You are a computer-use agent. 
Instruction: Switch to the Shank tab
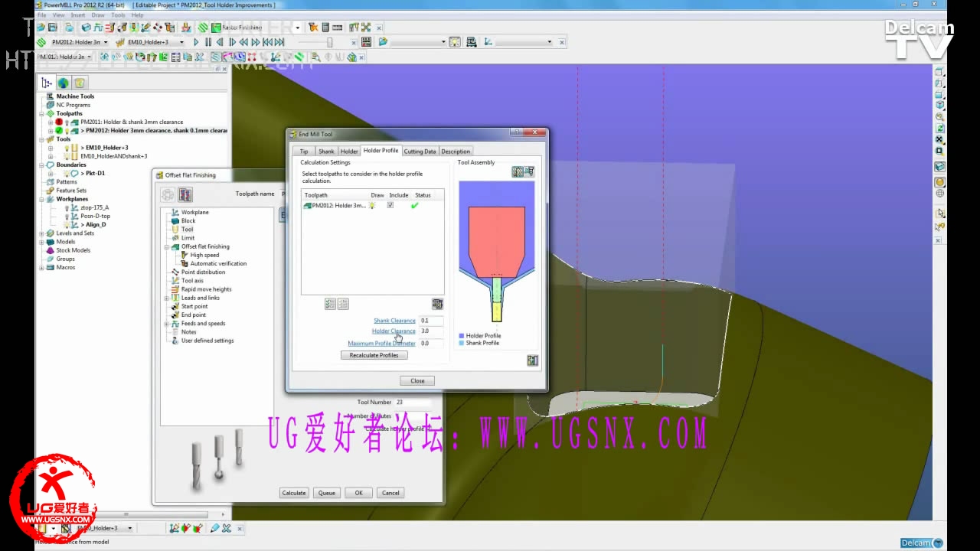click(x=326, y=152)
